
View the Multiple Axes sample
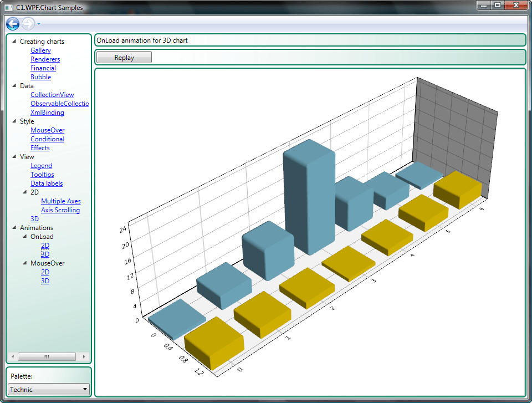pyautogui.click(x=60, y=201)
